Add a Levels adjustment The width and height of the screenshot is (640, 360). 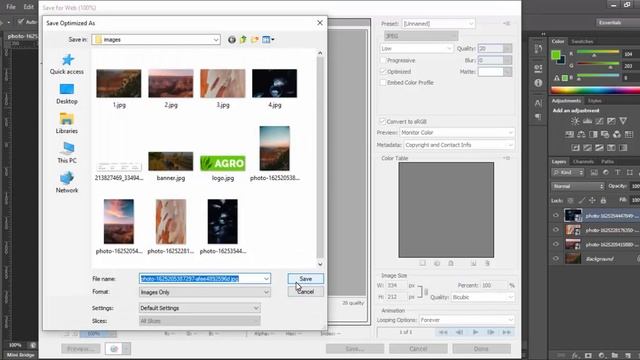(587, 121)
